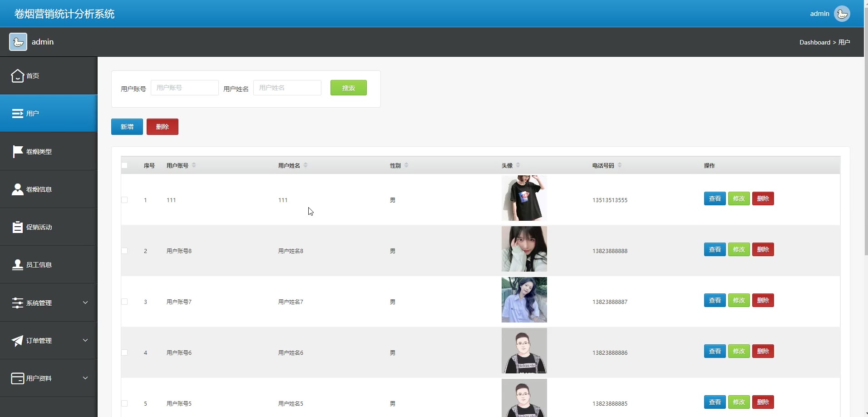The width and height of the screenshot is (868, 417).
Task: Check the row for 用户账号7
Action: point(124,302)
